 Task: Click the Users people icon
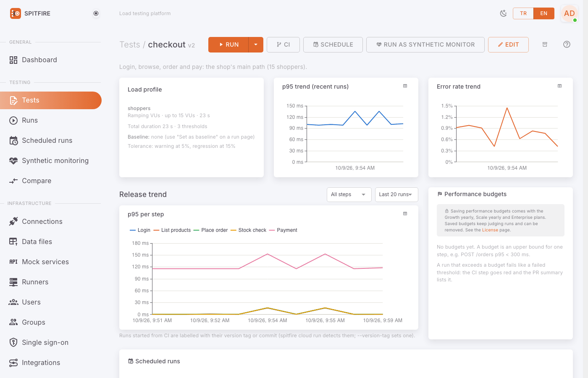(x=13, y=302)
